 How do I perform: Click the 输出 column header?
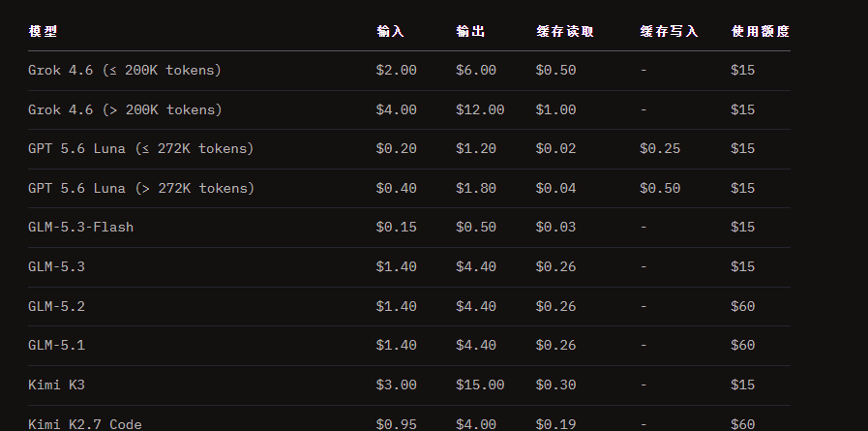pos(470,32)
